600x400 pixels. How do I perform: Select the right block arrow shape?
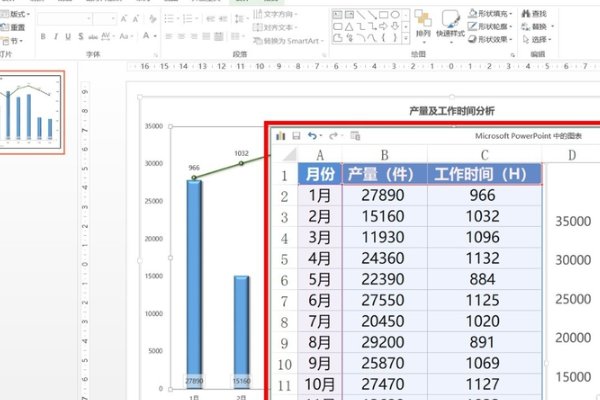pos(383,26)
